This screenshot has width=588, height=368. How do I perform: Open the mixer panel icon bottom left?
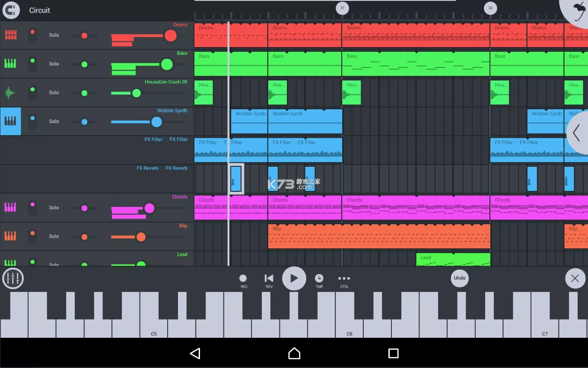point(13,278)
